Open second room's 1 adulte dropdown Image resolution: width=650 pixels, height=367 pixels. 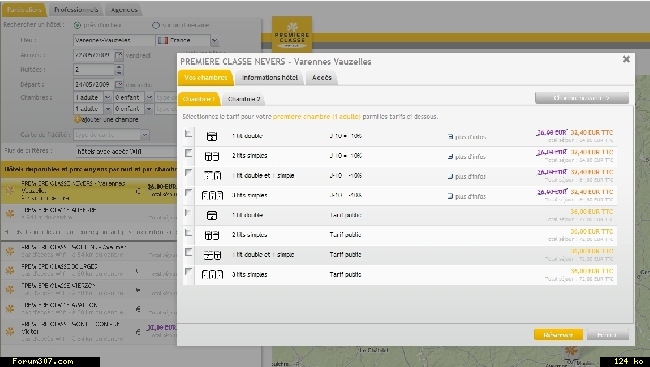point(107,109)
